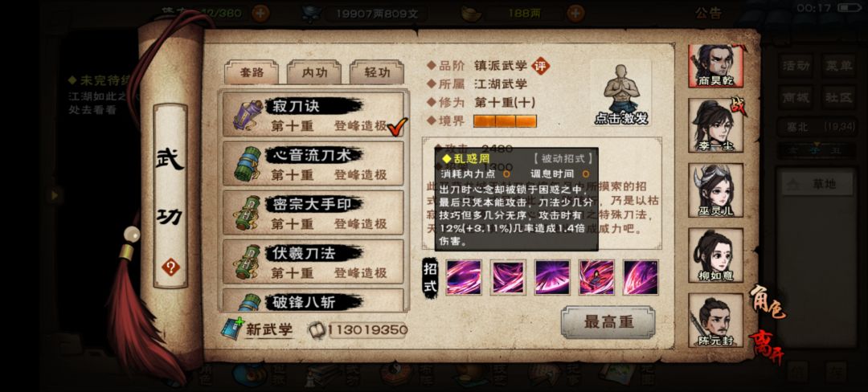Open the orange 评 rating badge

point(541,66)
